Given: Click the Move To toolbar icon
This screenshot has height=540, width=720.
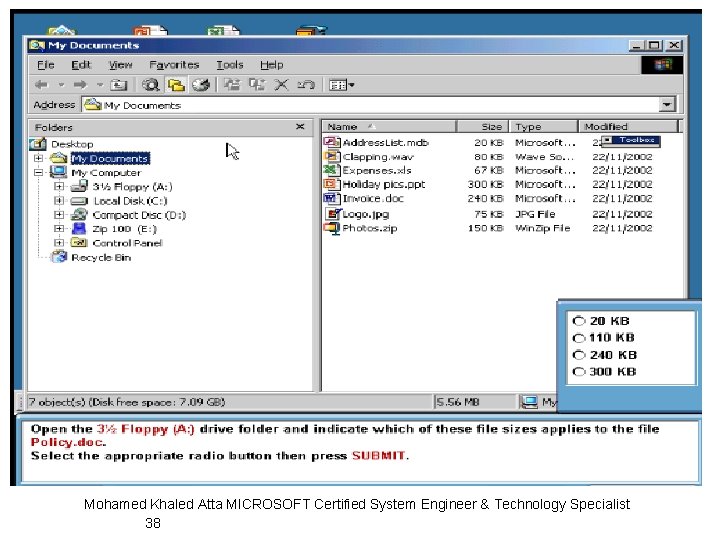Looking at the screenshot, I should [x=232, y=84].
